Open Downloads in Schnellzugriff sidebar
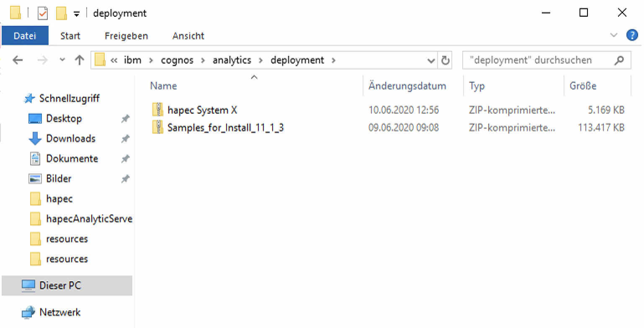 coord(70,138)
